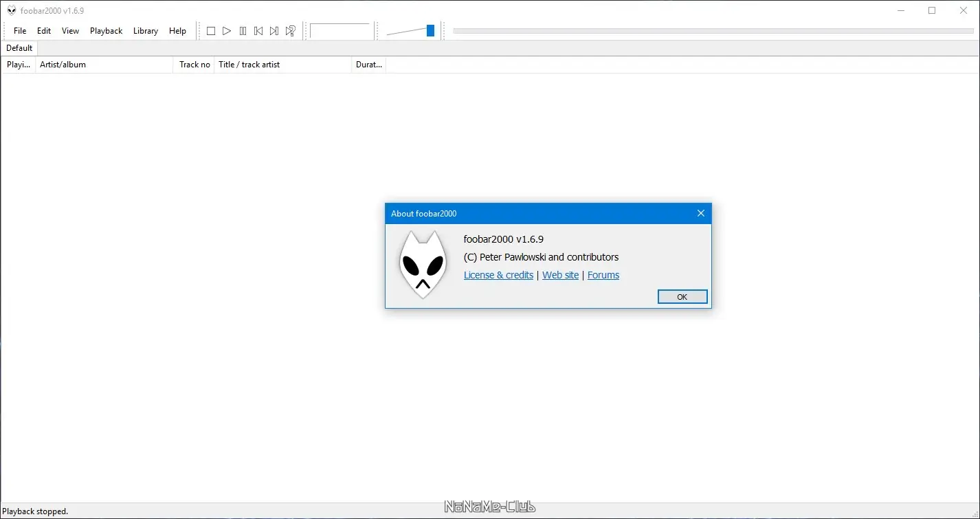Sort by the Artist/album column header
Screen dimensions: 980x519
pos(104,65)
